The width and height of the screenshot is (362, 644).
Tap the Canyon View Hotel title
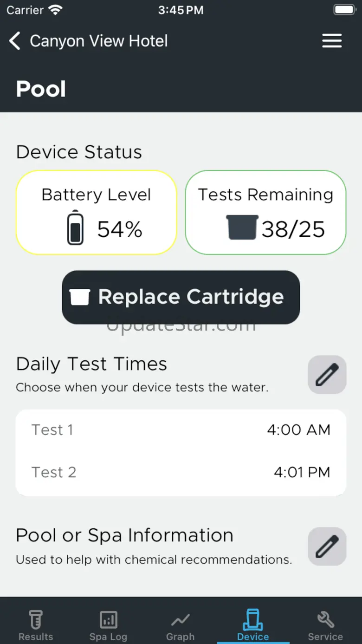coord(99,41)
